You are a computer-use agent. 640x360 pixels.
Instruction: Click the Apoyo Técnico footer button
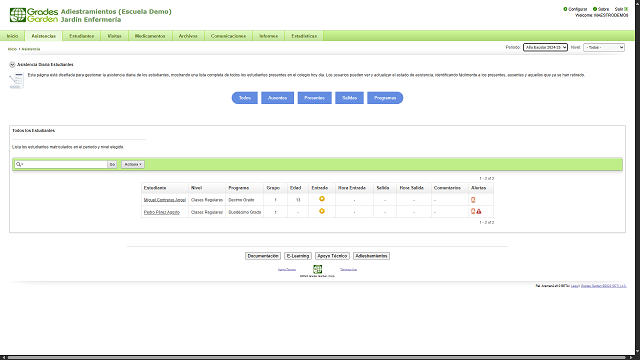tap(332, 256)
